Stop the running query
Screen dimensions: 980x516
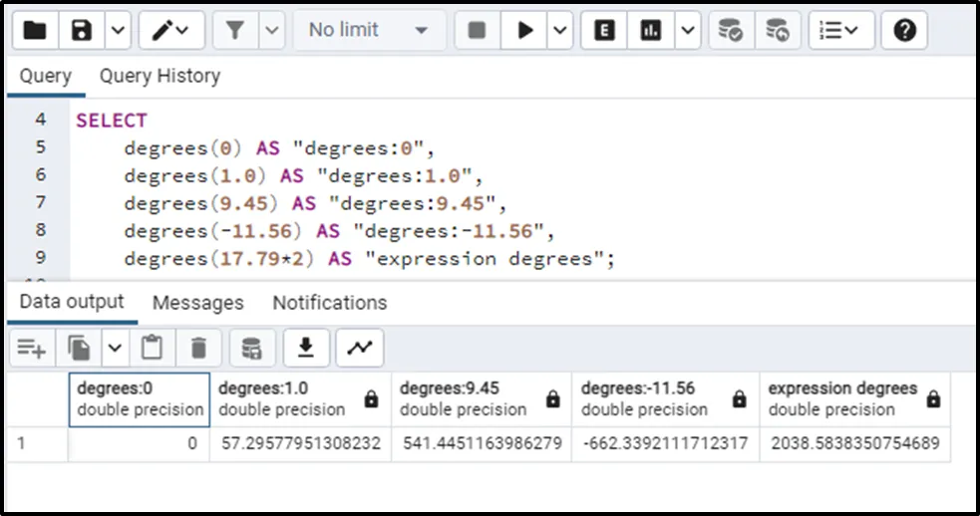tap(477, 31)
